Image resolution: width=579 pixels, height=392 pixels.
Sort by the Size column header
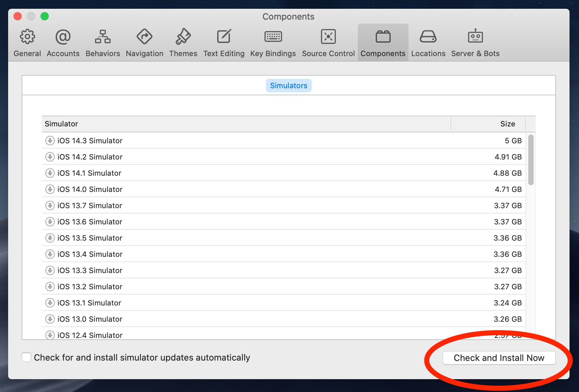[488, 124]
